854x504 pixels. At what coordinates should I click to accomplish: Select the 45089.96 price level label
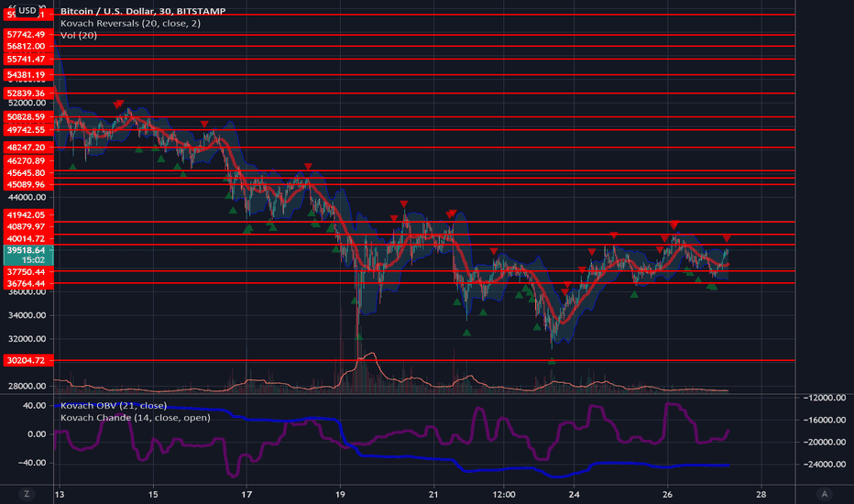pyautogui.click(x=28, y=185)
